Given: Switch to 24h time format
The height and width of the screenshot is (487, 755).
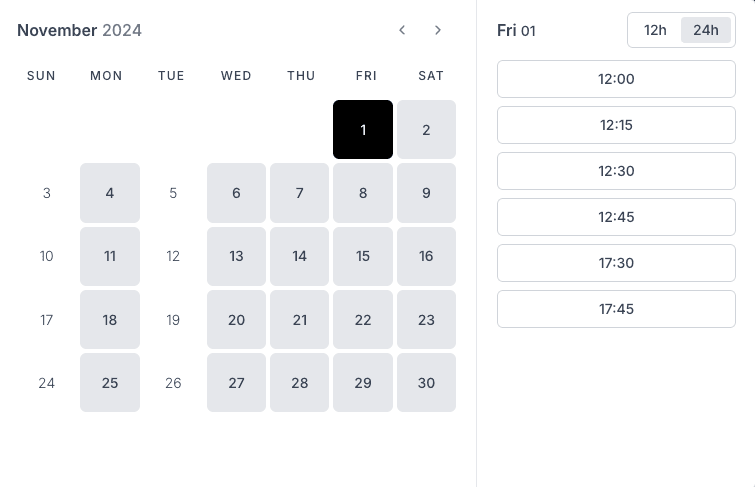Looking at the screenshot, I should tap(706, 30).
